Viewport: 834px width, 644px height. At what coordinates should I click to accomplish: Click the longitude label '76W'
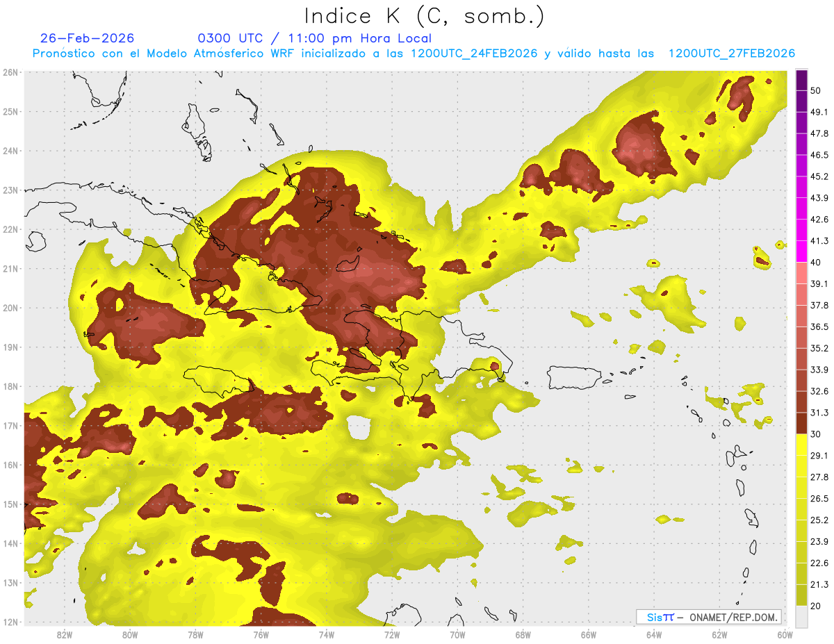261,634
